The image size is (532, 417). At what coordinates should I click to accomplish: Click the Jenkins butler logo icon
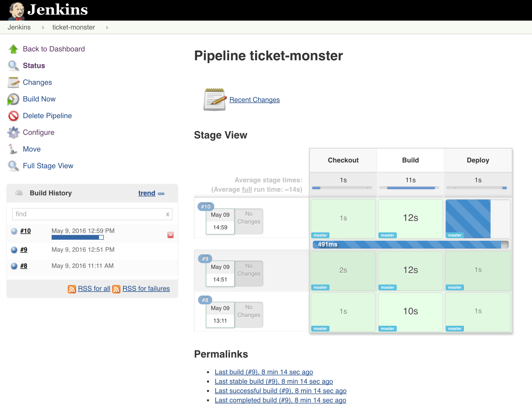point(16,11)
